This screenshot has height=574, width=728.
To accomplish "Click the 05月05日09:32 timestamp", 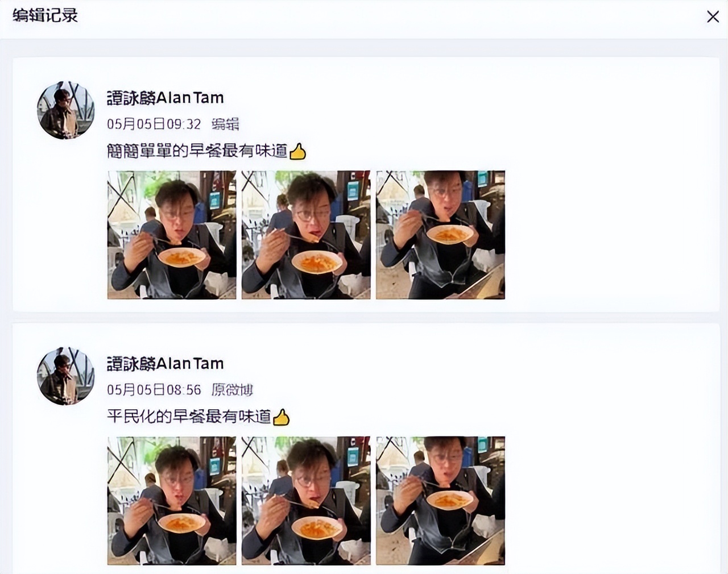I will [154, 124].
